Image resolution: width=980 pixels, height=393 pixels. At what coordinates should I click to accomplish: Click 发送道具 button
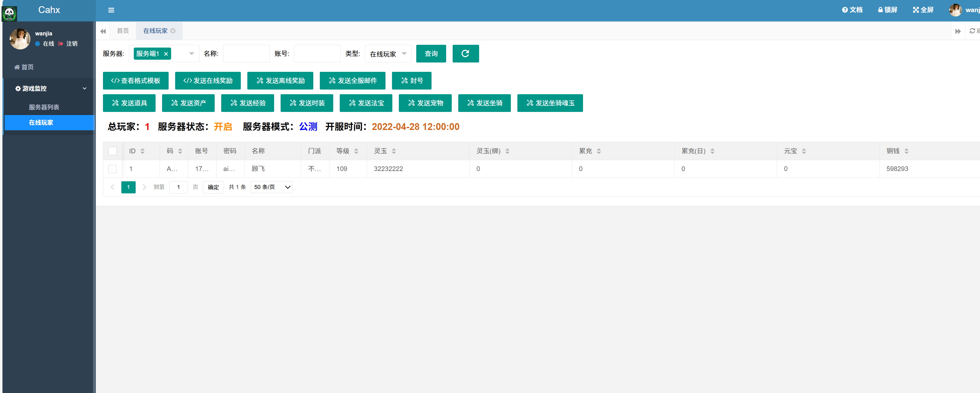(x=129, y=103)
